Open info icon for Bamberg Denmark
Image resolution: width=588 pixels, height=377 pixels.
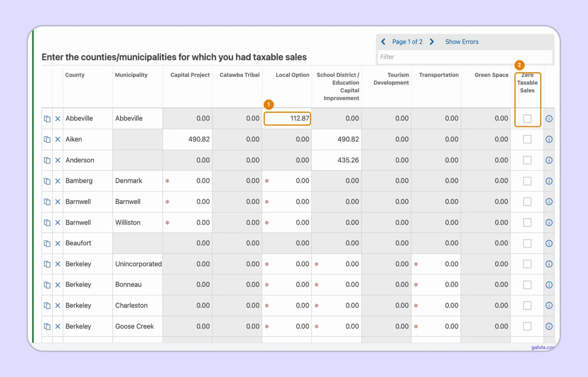(549, 181)
